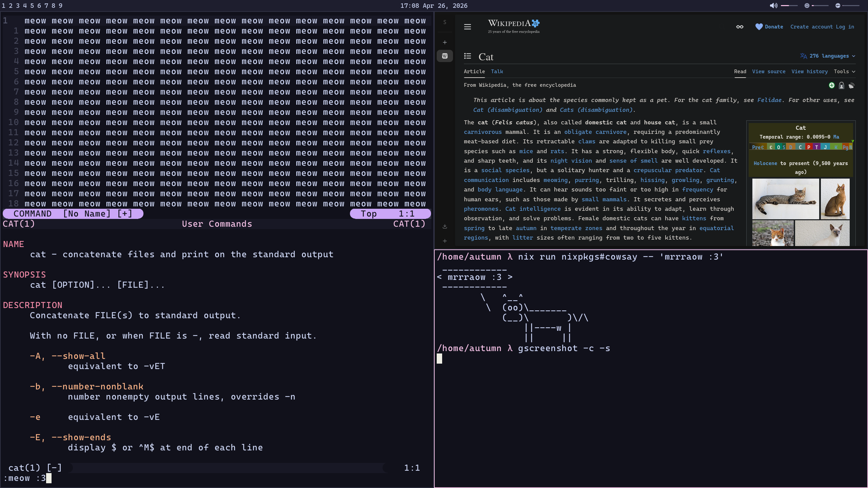Click the Ma link in Temporal range
Screen dimensions: 868x488
point(836,137)
